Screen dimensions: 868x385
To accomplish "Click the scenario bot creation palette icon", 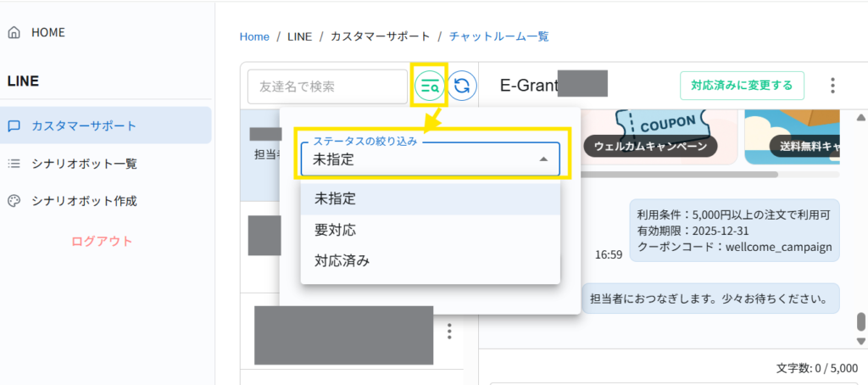I will (14, 201).
